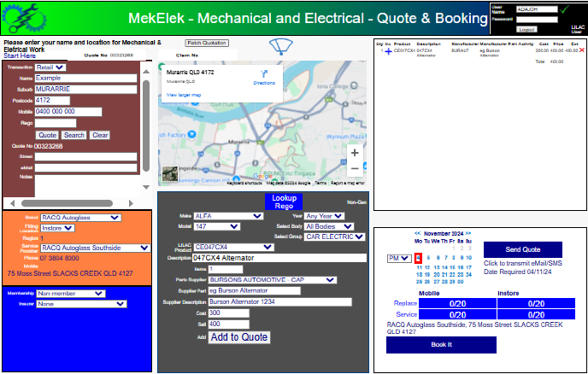Open the Make ALFA dropdown

228,216
